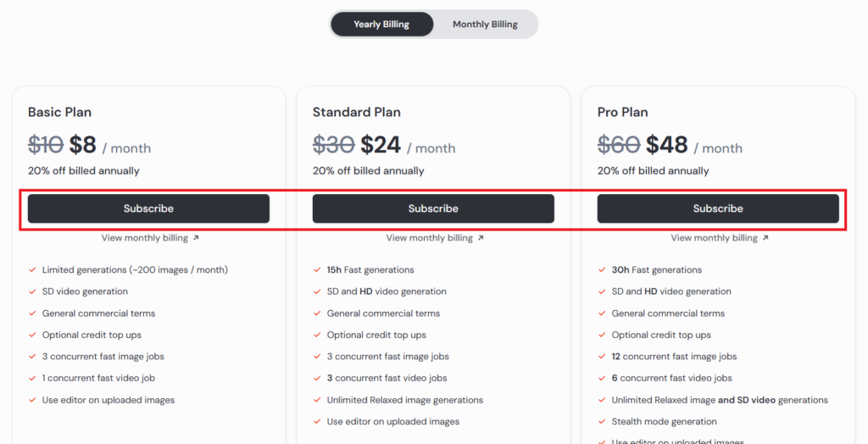868x444 pixels.
Task: Click arrow icon beside Standard Plan monthly billing
Action: (481, 238)
